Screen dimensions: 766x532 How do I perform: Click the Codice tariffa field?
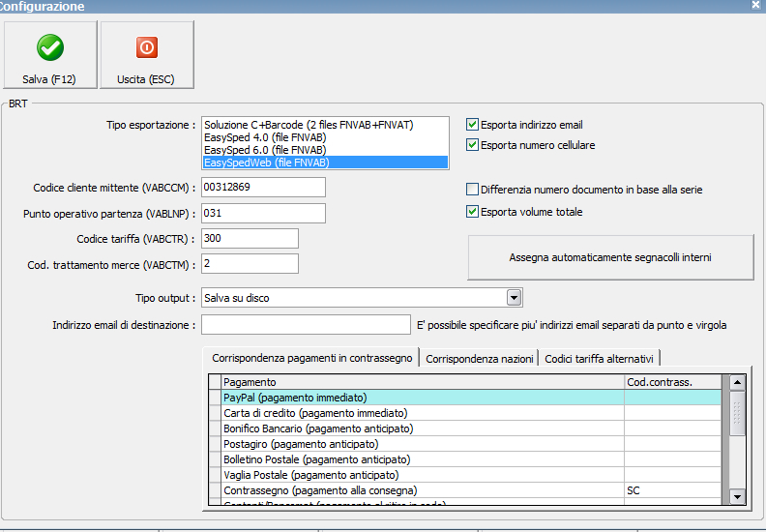[250, 238]
